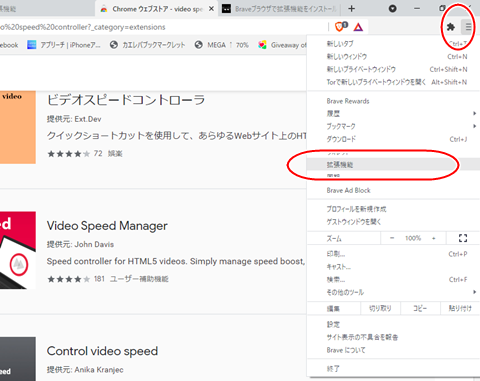Open the Brave Rewards triangle icon
This screenshot has width=480, height=381.
pos(358,27)
